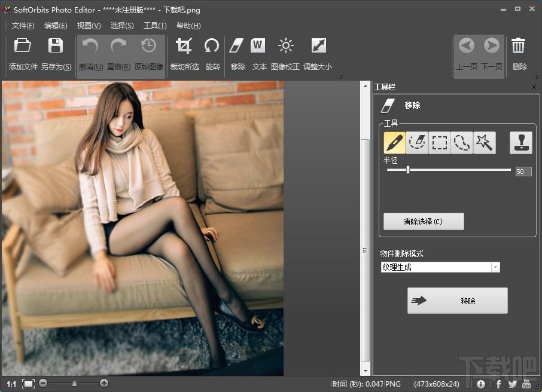542x392 pixels.
Task: Click the radius (半径) slider handle
Action: pyautogui.click(x=408, y=170)
